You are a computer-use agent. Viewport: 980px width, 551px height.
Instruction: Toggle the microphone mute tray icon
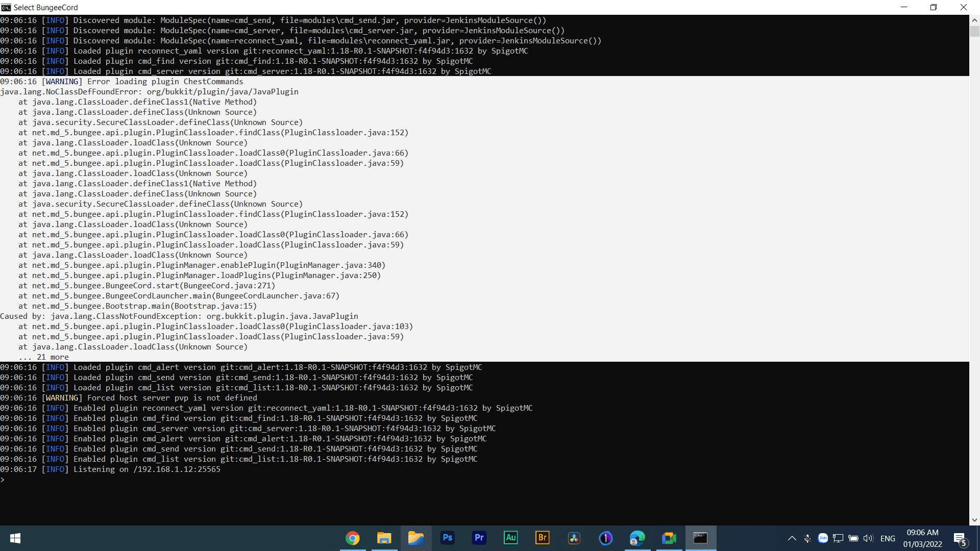[x=807, y=538]
